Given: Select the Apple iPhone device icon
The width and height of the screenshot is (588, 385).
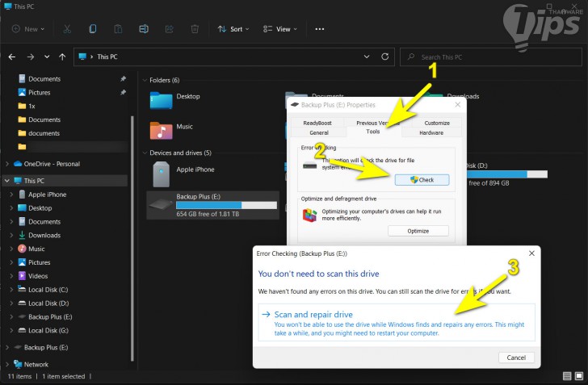Looking at the screenshot, I should click(x=161, y=174).
